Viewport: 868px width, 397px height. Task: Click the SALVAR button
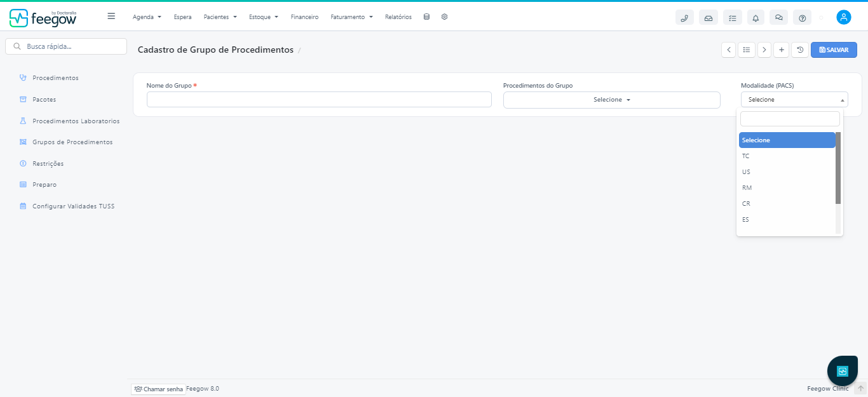coord(834,50)
